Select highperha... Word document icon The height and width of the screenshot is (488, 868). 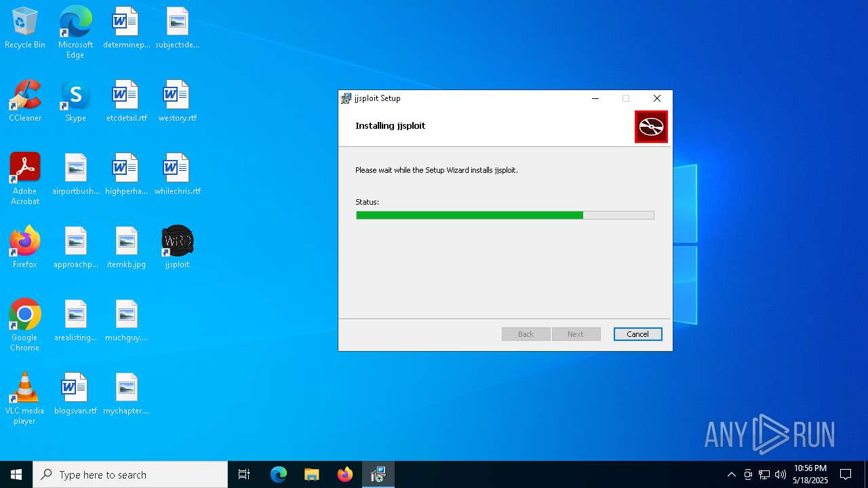point(126,175)
